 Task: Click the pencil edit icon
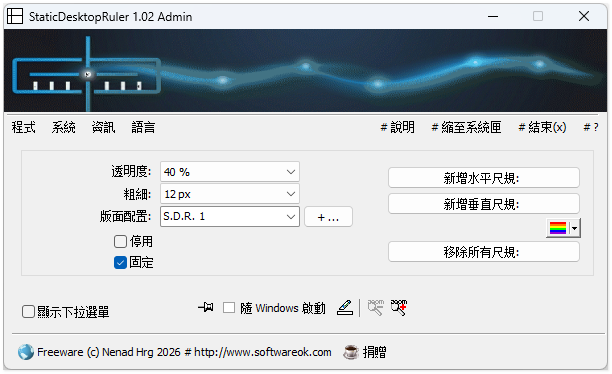(345, 308)
